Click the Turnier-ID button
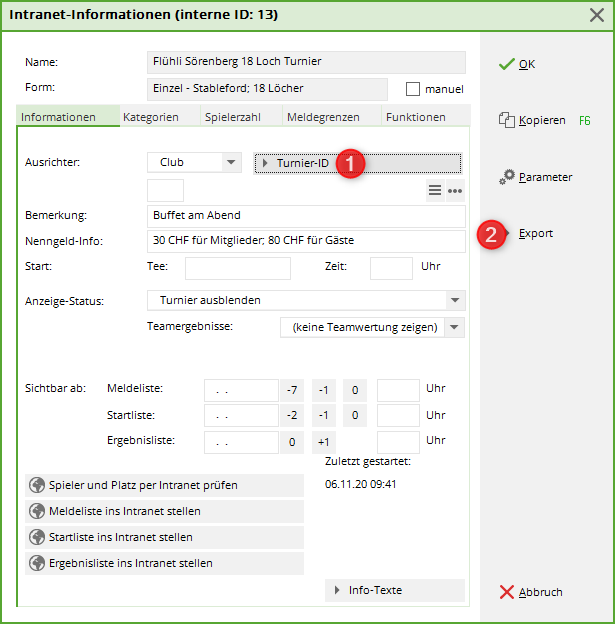615x624 pixels. click(x=358, y=163)
